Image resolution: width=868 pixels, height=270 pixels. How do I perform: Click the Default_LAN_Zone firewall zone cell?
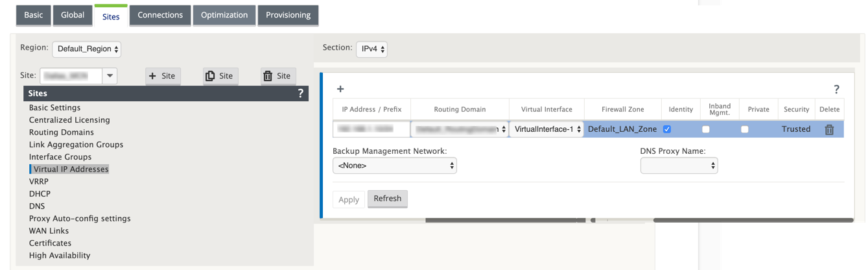point(622,129)
